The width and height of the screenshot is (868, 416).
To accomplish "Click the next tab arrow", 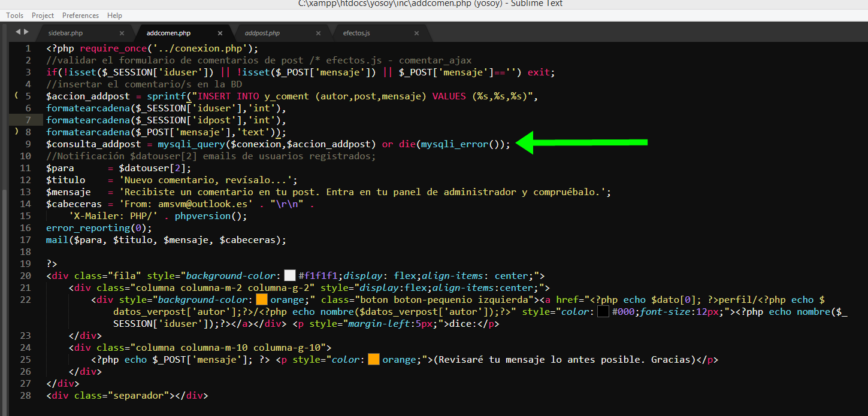I will point(26,32).
